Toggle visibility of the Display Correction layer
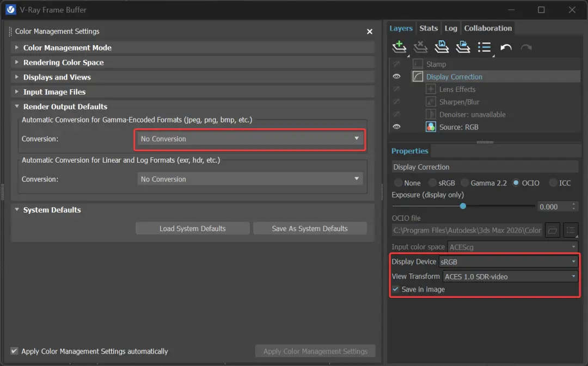The image size is (588, 366). [396, 77]
